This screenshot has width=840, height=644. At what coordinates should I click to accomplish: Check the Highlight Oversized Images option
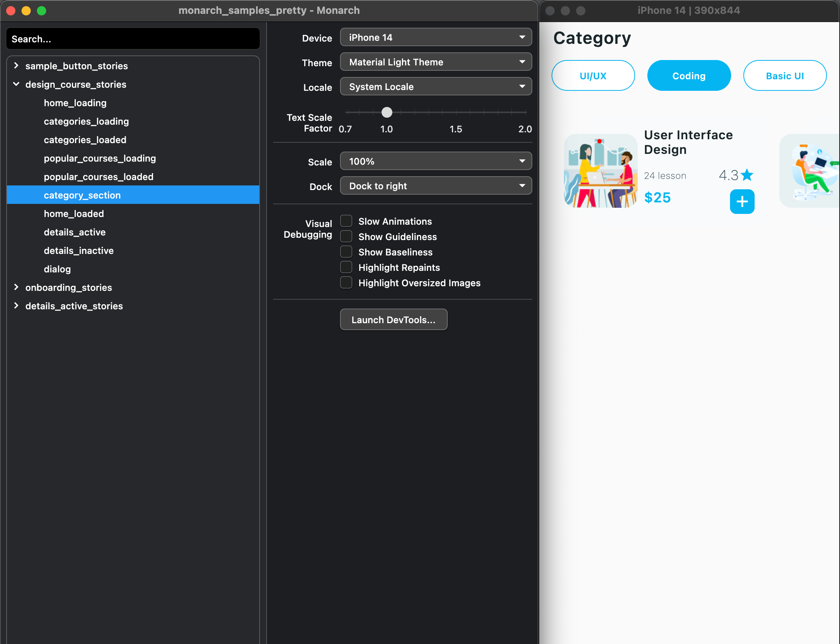coord(346,283)
